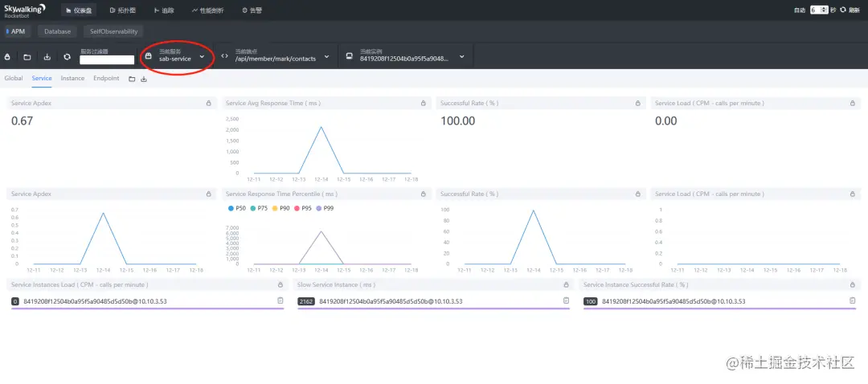Click the auto refresh seconds field
The height and width of the screenshot is (384, 868).
819,10
